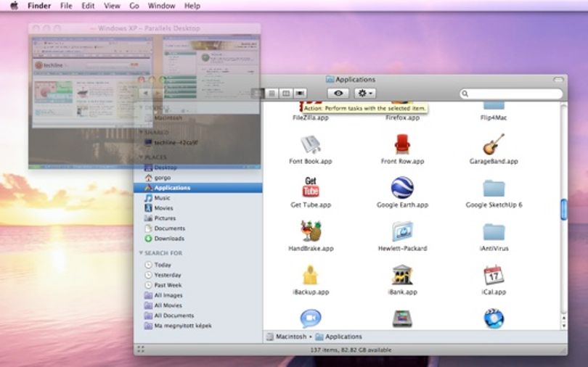Image resolution: width=588 pixels, height=367 pixels.
Task: Open the Google Earth.app icon
Action: [x=402, y=188]
